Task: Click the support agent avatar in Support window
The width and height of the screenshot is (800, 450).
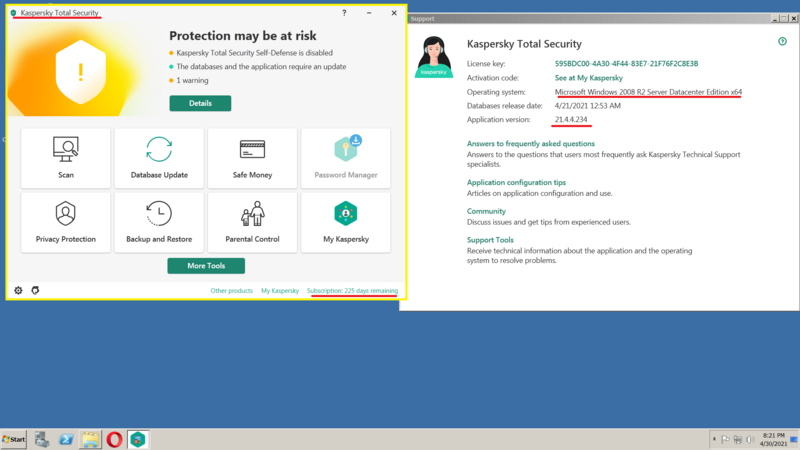Action: [x=434, y=56]
